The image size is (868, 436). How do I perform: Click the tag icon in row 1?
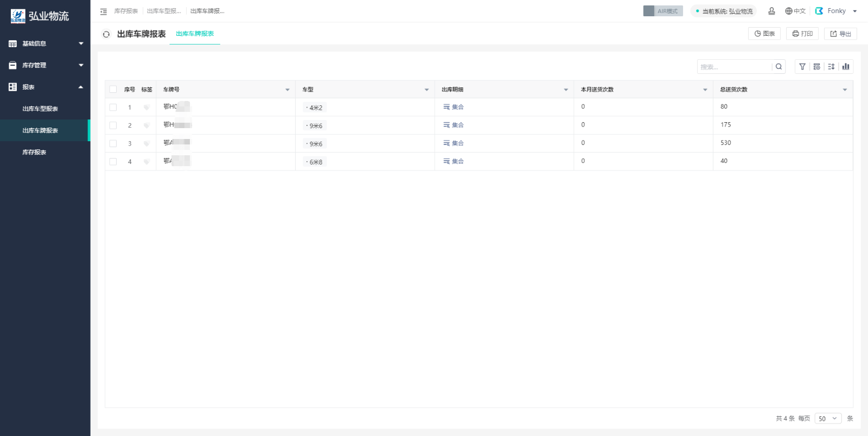point(146,108)
